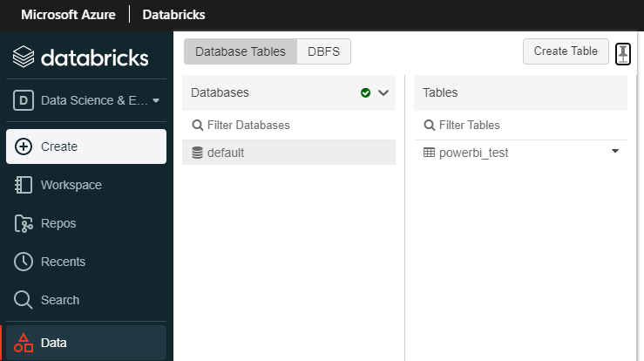Select the default database entry
This screenshot has height=361, width=644.
point(288,153)
